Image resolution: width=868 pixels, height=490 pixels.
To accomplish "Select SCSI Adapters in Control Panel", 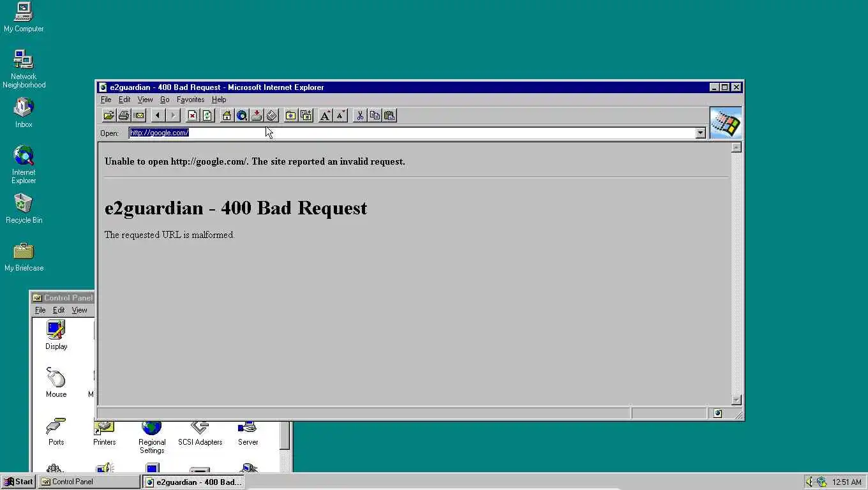I will pos(200,434).
